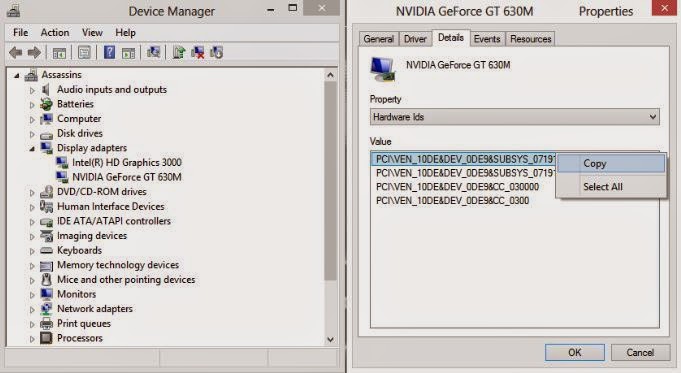681x373 pixels.
Task: Click Show/Hide console tree toolbar icon
Action: click(59, 53)
